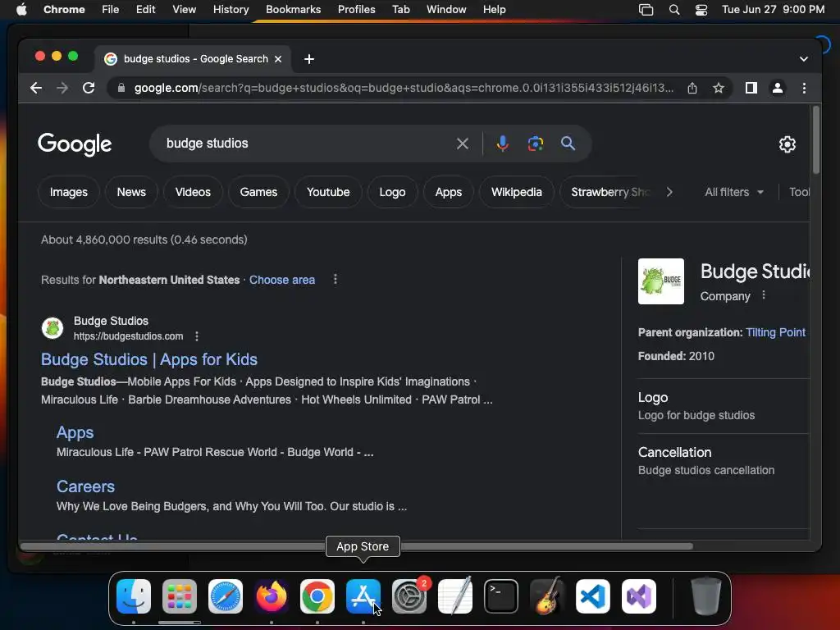
Task: Open the Chrome File menu
Action: click(111, 10)
